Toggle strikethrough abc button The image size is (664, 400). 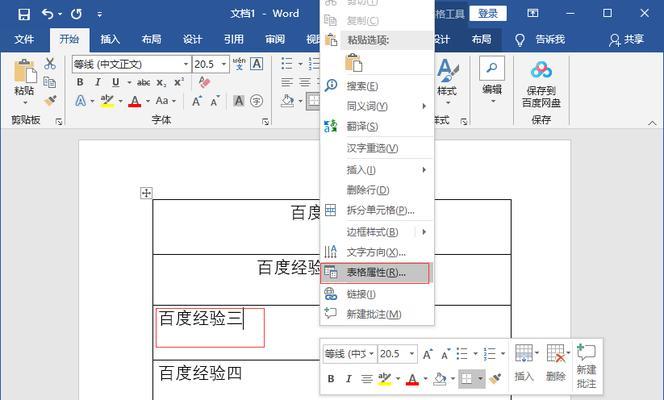point(144,83)
